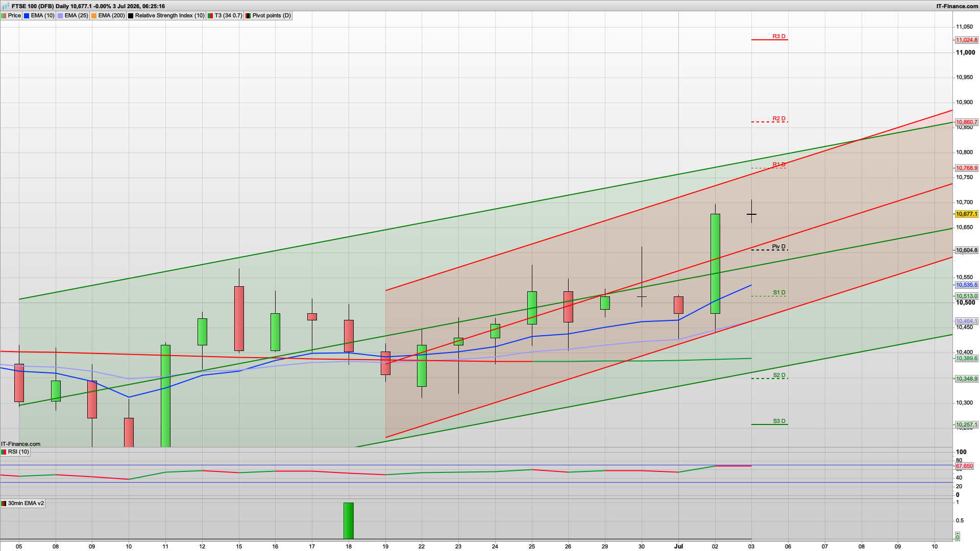
Task: Click the Jul date label on time axis
Action: point(678,546)
